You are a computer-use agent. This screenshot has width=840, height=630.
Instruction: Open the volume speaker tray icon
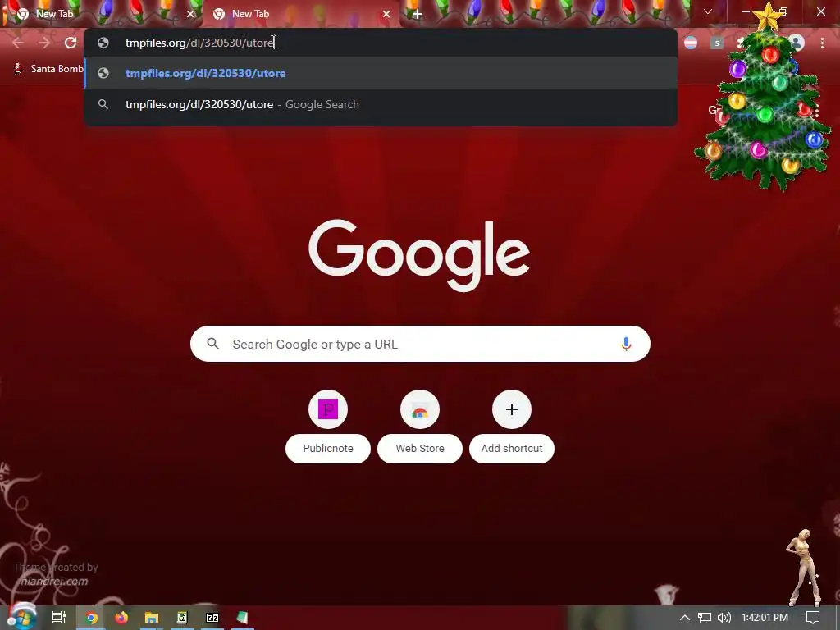(724, 618)
